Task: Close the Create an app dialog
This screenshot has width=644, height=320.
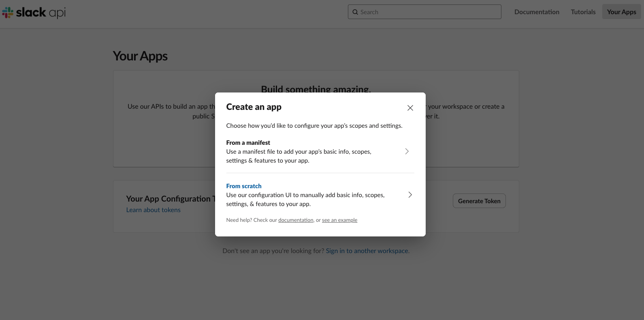Action: (410, 108)
